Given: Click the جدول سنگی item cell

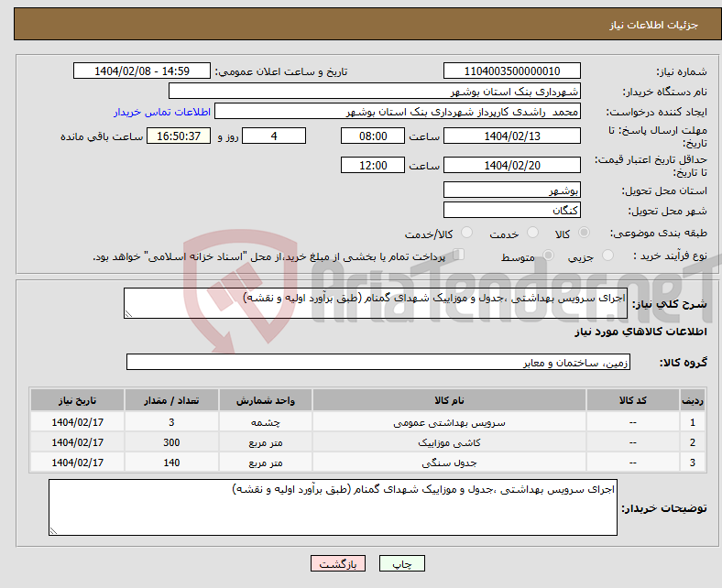Looking at the screenshot, I should (449, 463).
